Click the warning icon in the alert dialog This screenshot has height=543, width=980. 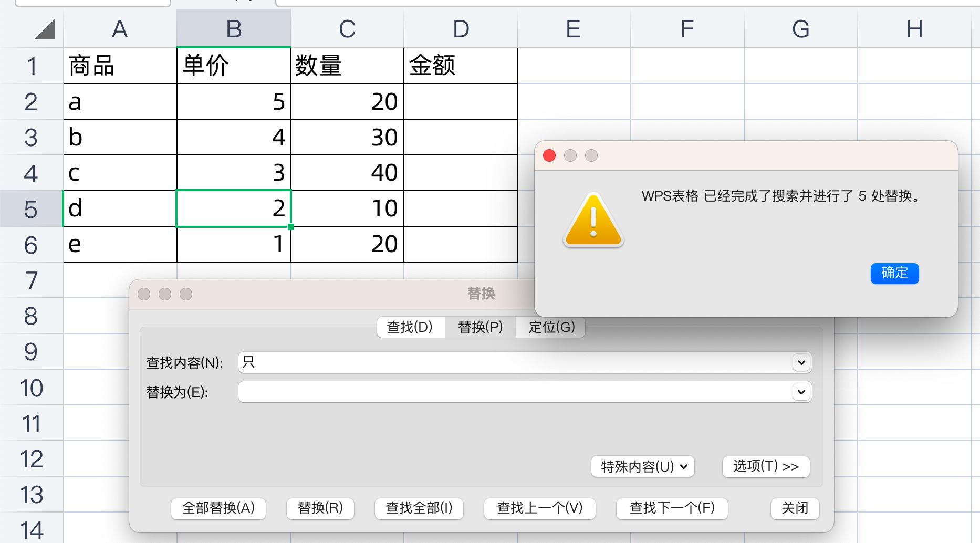(x=593, y=222)
